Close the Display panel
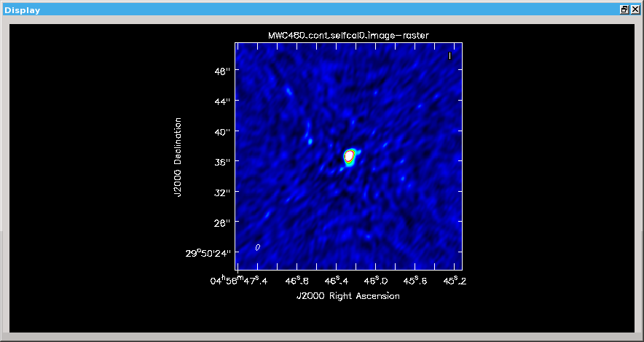 click(635, 10)
